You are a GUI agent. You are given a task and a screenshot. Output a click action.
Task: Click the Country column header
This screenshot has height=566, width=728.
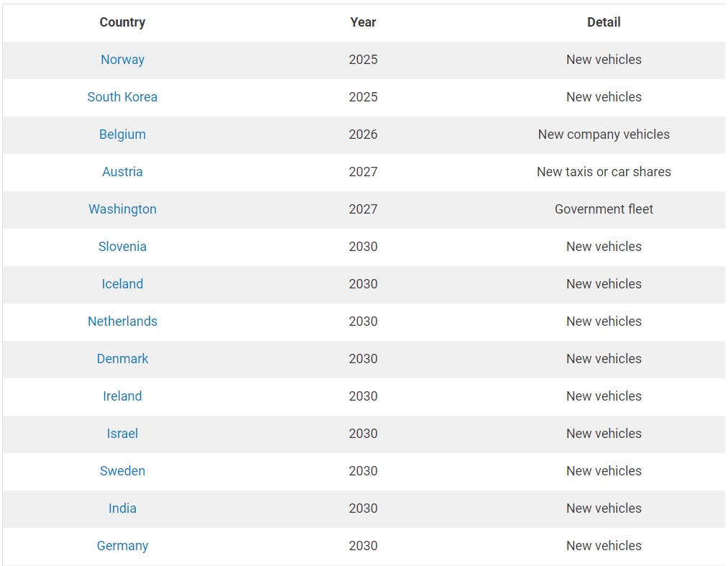click(x=122, y=22)
